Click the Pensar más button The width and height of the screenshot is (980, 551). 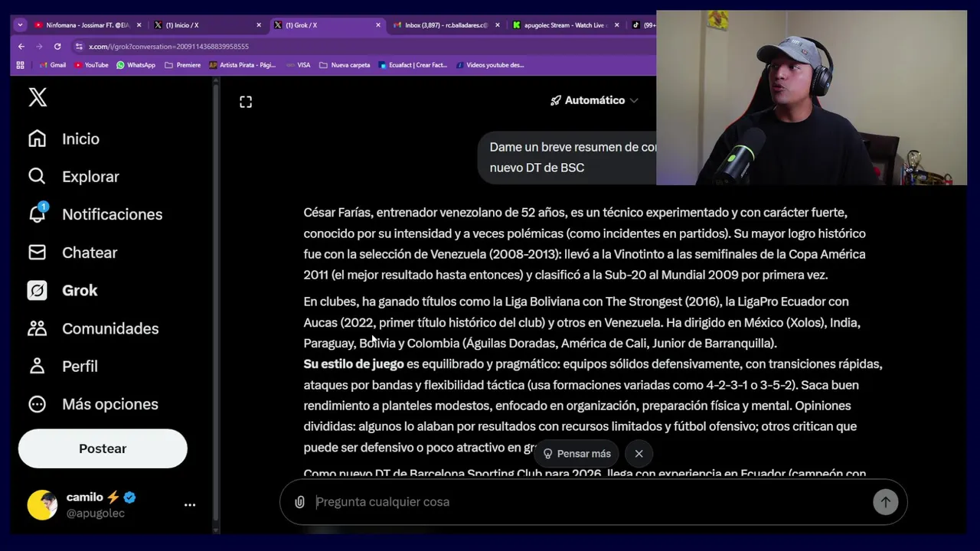coord(577,454)
